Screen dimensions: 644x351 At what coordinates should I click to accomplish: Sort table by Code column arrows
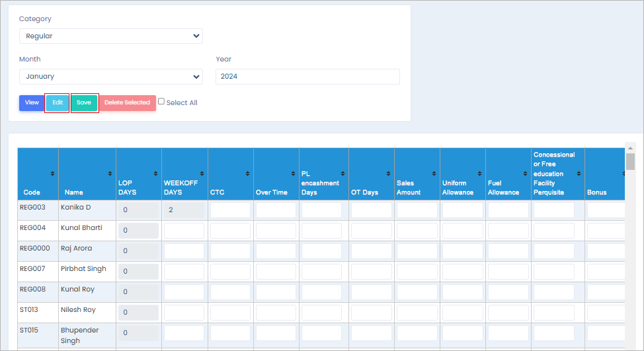pyautogui.click(x=53, y=173)
